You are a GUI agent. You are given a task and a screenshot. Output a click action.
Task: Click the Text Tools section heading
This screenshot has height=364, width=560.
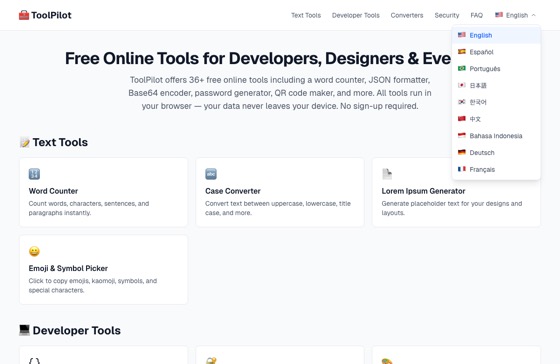pos(60,142)
